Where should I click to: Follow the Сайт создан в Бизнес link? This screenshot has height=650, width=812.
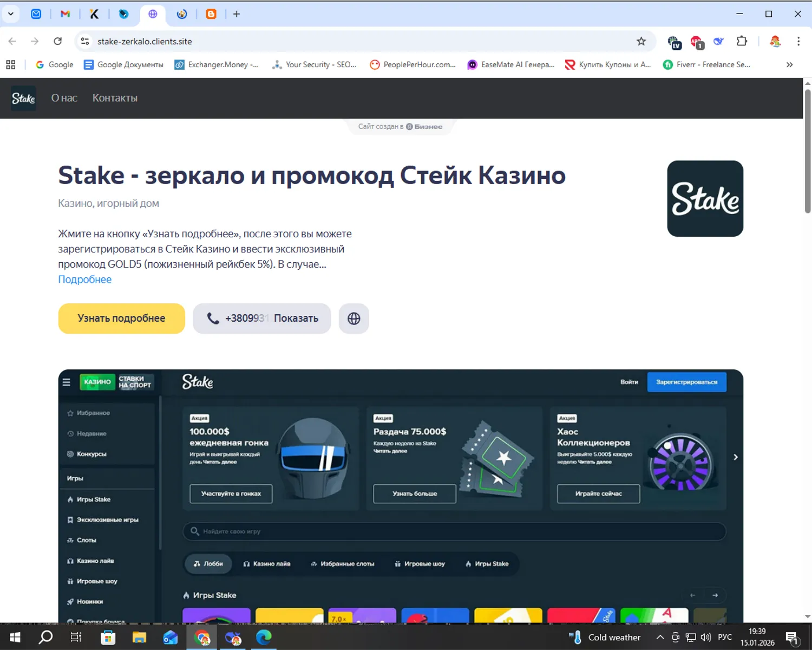click(401, 127)
